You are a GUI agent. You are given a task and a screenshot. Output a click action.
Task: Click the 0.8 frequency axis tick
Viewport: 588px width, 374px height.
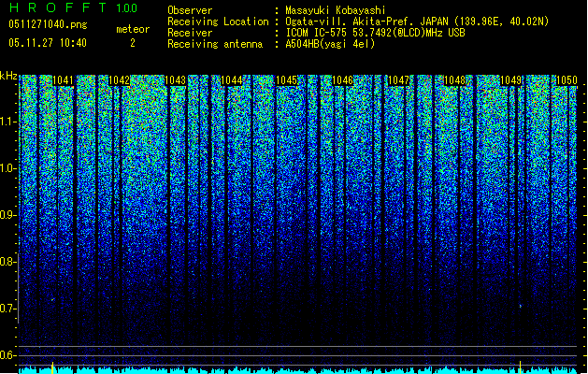8,262
